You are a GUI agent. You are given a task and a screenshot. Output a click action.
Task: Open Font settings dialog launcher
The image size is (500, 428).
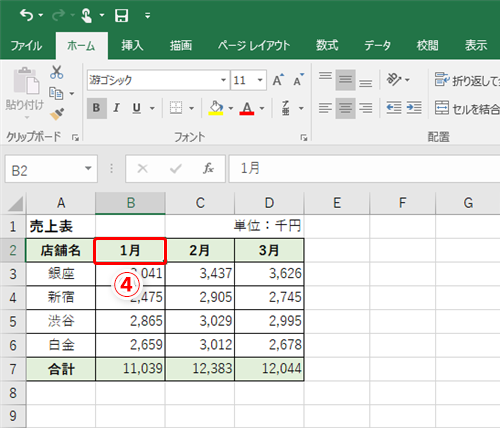click(x=304, y=137)
